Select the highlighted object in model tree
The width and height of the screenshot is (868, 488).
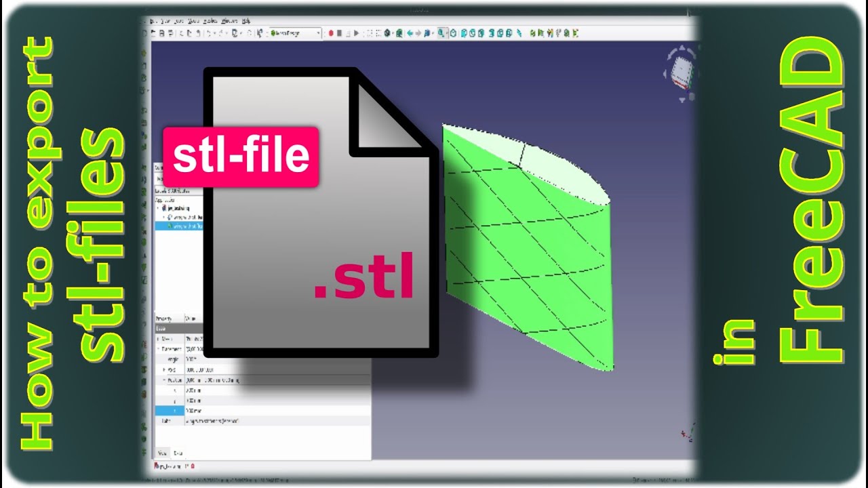(180, 226)
